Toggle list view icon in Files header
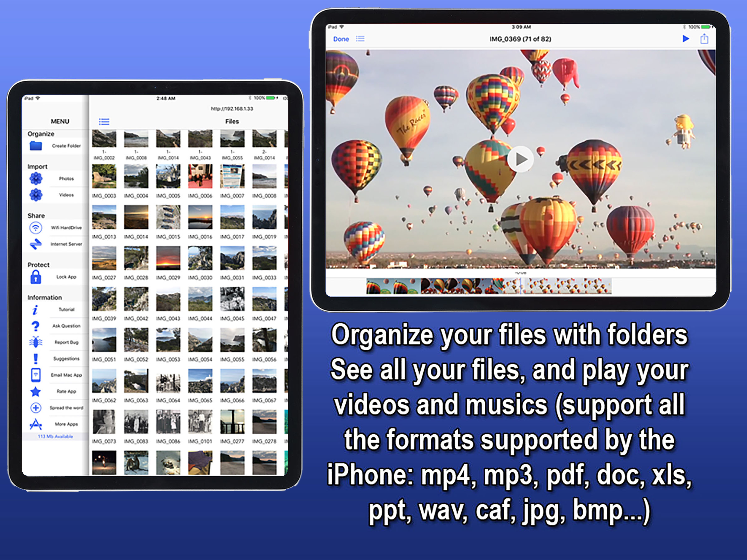 point(104,122)
